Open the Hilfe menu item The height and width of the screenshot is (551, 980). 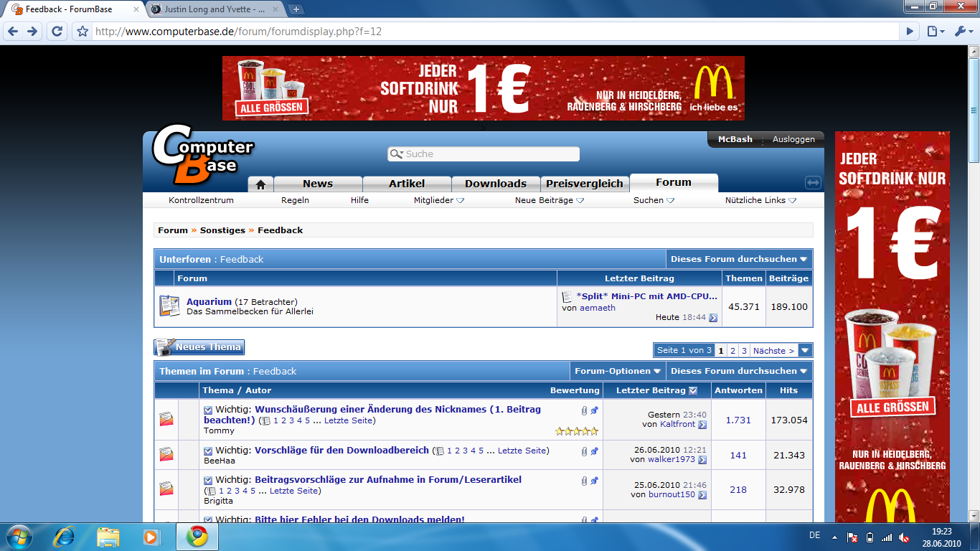click(x=359, y=200)
